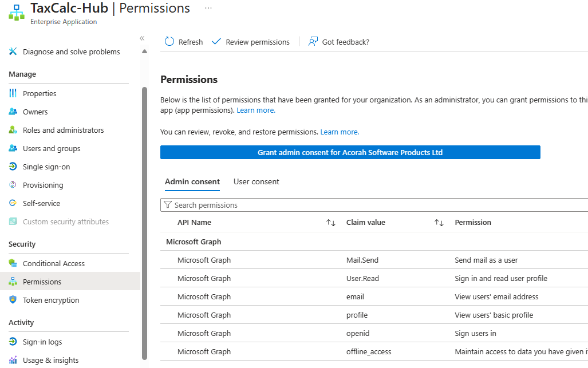Open Properties from its sidebar icon

[13, 93]
